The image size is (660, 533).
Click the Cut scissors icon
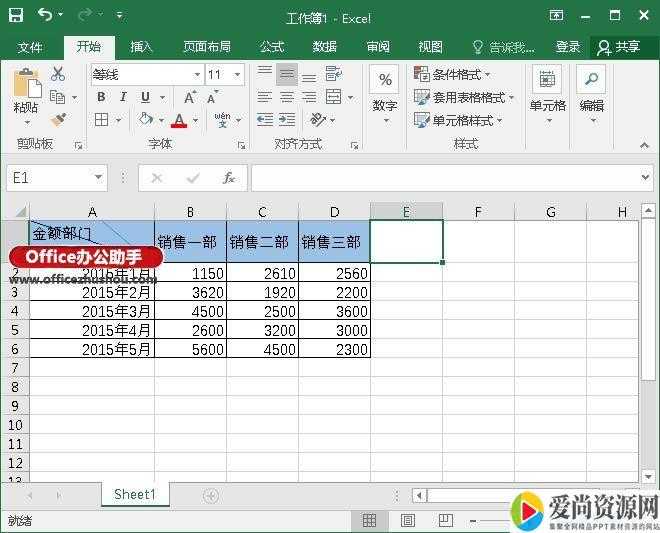coord(58,74)
